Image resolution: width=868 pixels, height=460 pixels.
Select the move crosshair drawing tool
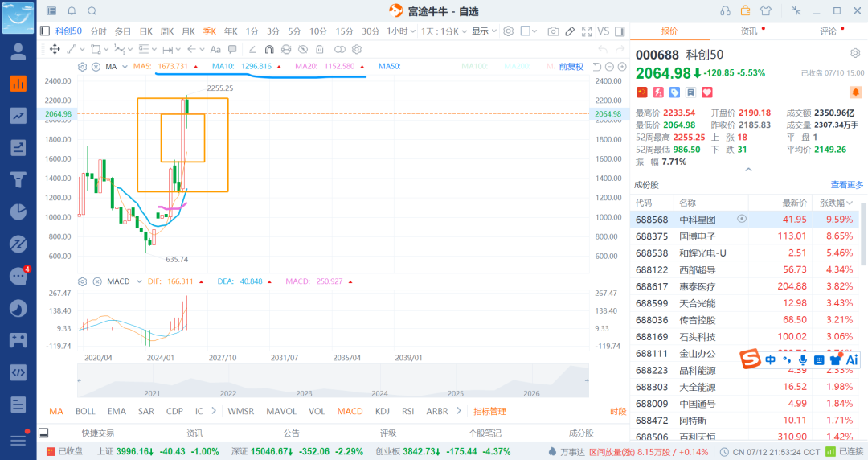[x=55, y=49]
